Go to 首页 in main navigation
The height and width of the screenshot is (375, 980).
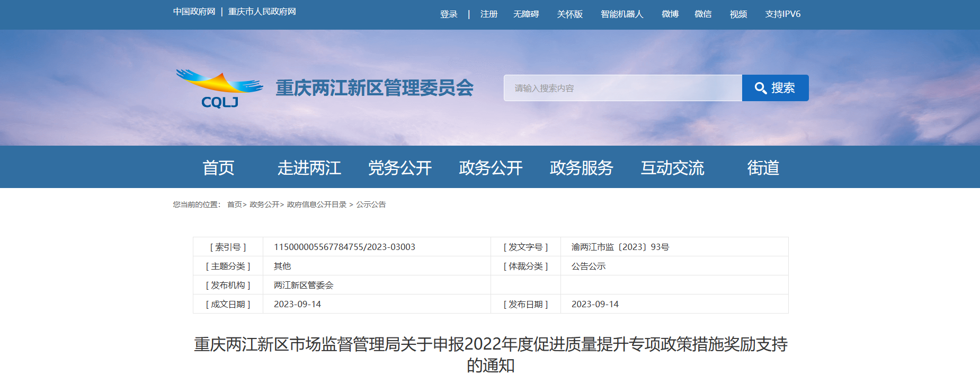pyautogui.click(x=218, y=168)
